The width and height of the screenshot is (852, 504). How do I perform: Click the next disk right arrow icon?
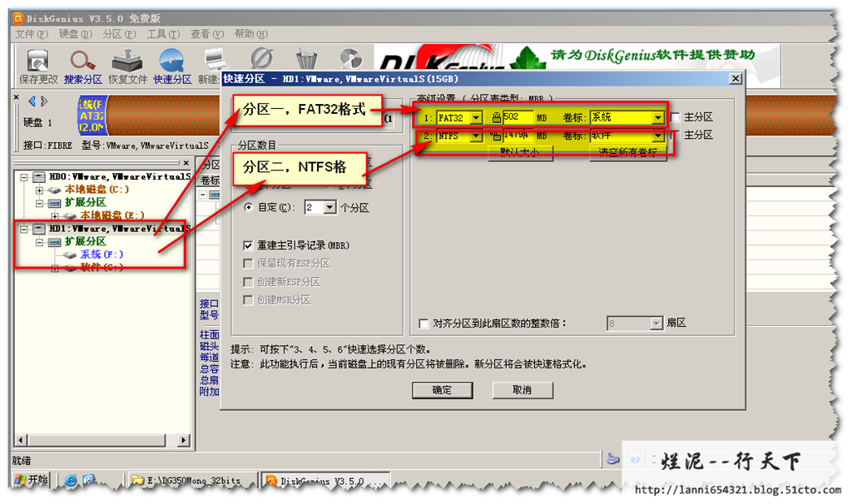click(x=44, y=101)
